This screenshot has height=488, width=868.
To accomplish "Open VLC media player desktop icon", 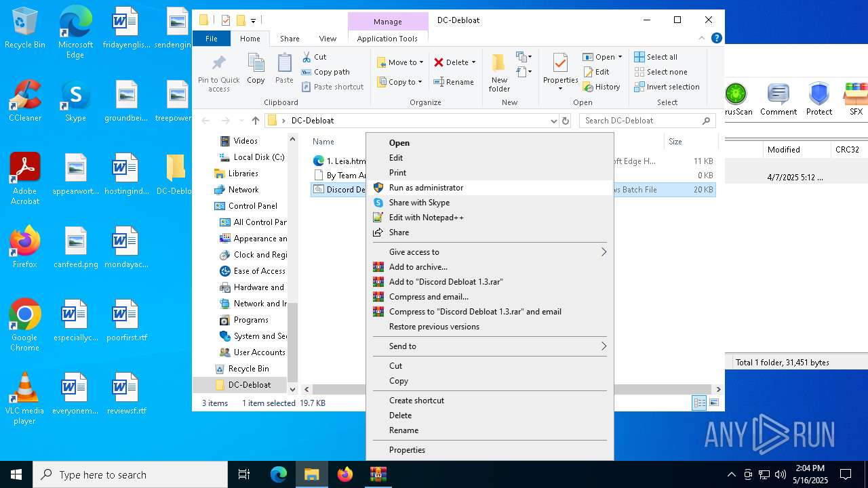I will 25,399.
